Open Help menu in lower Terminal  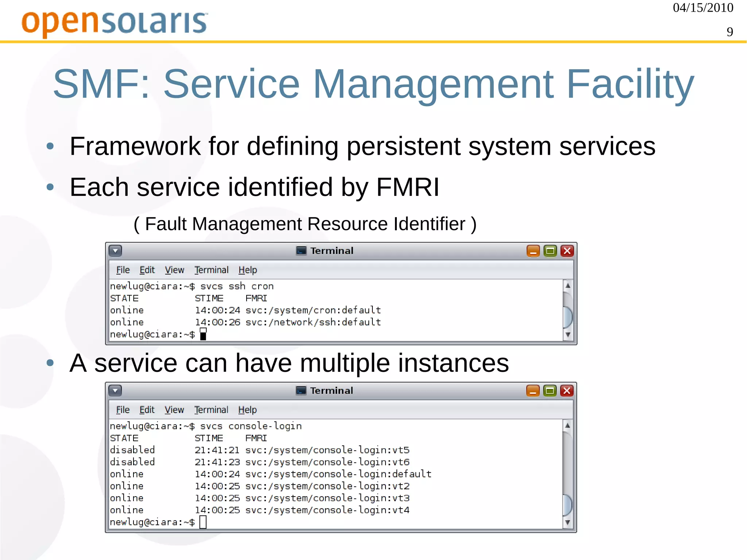tap(247, 410)
